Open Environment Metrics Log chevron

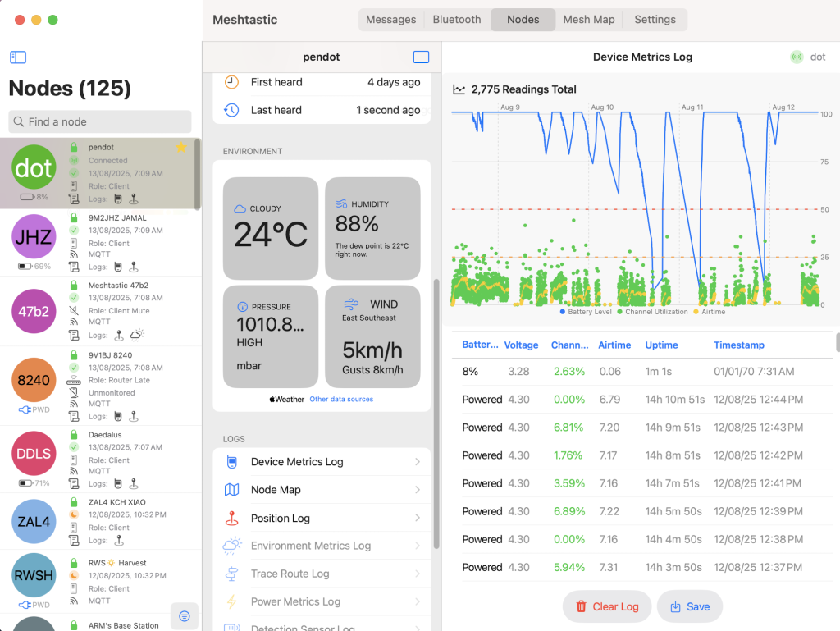point(418,546)
